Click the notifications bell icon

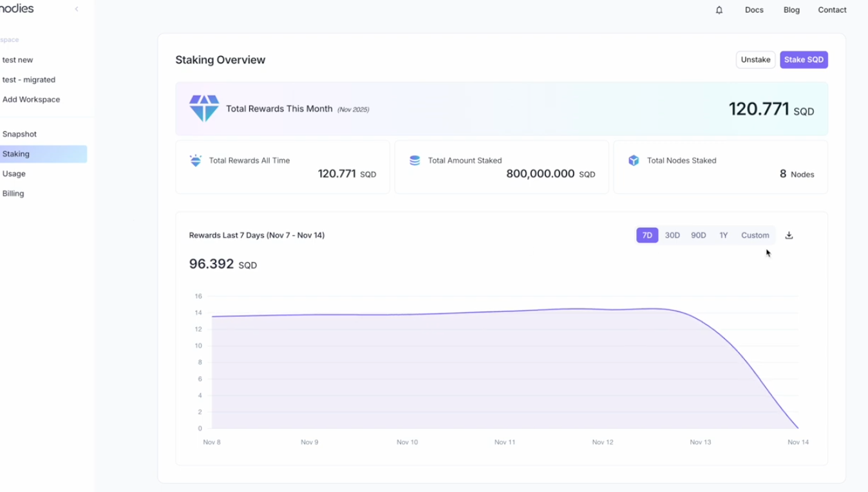coord(719,10)
